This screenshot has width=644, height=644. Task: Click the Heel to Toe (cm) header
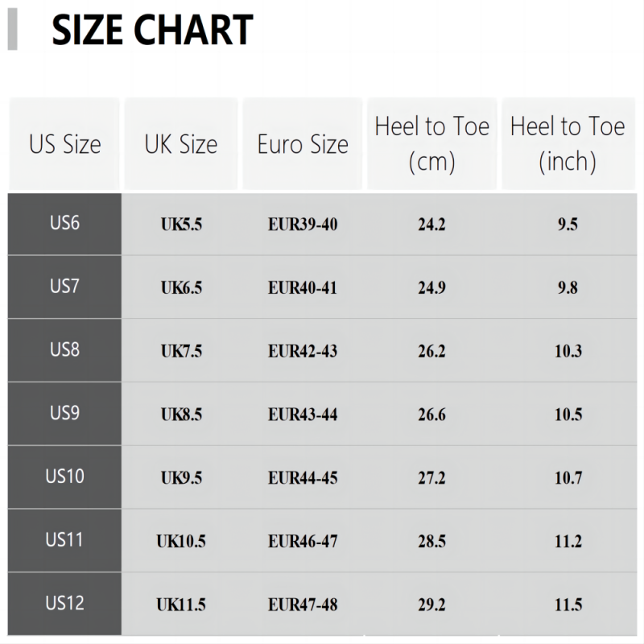click(432, 144)
